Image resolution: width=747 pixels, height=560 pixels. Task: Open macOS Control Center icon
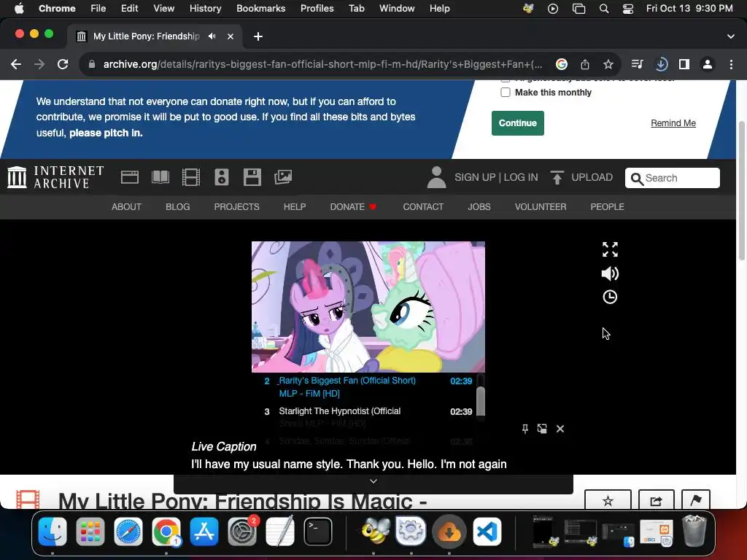(628, 9)
